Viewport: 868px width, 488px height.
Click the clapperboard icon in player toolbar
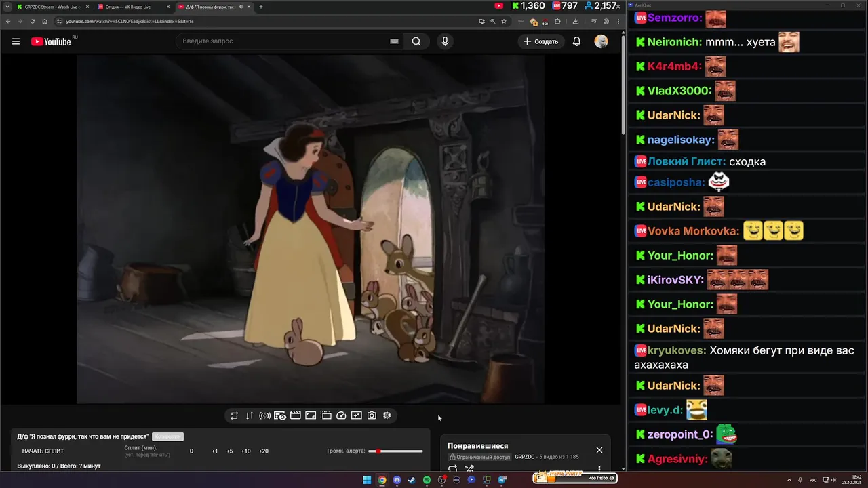click(296, 415)
